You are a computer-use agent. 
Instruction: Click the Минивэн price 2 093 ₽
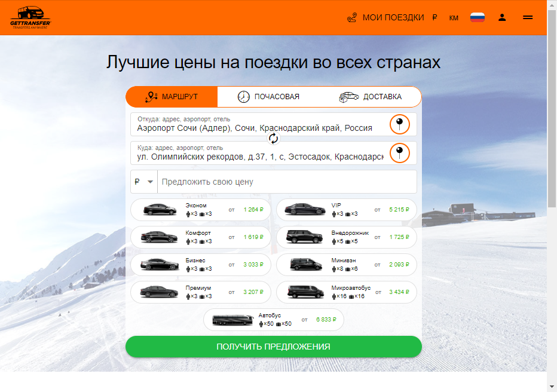tap(399, 265)
